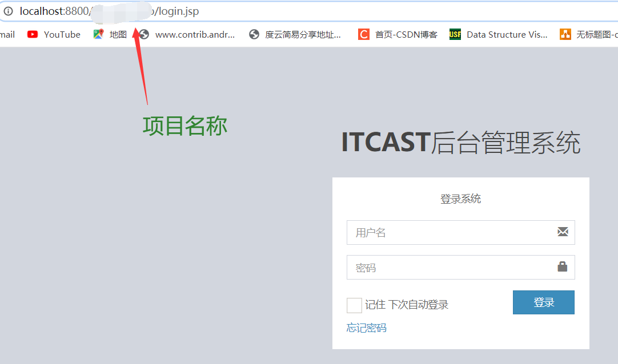Click the orange CSDN bookmark icon
Image resolution: width=618 pixels, height=364 pixels.
coord(363,35)
